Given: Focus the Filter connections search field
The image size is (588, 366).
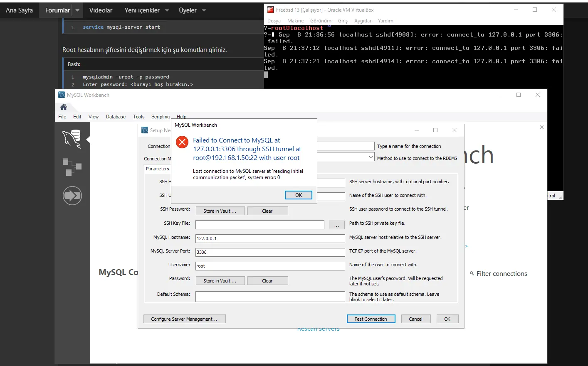Looking at the screenshot, I should (502, 273).
